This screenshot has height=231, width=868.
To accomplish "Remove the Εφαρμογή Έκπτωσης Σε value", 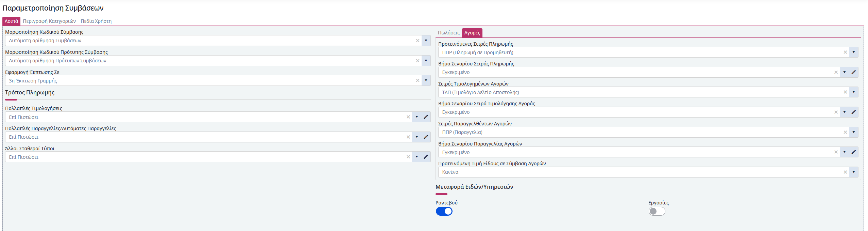I will click(418, 81).
